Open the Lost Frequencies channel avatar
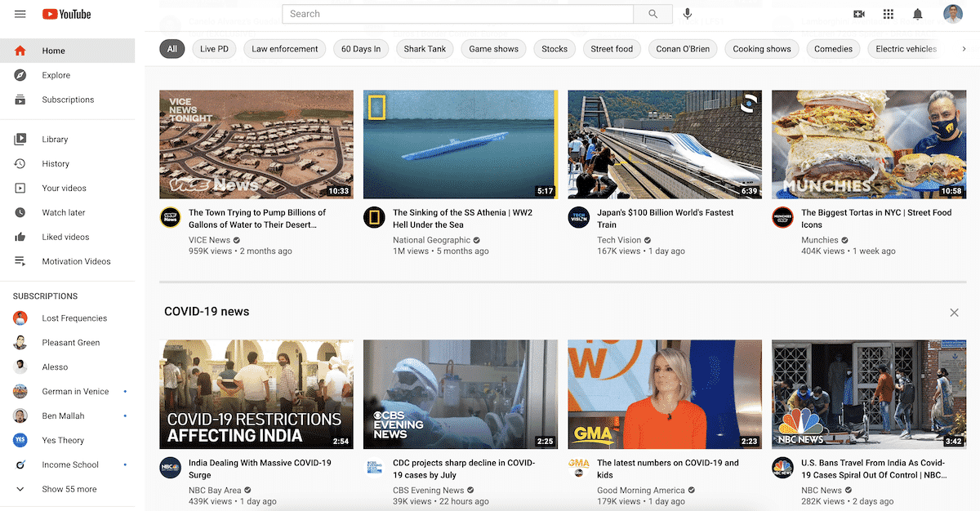The image size is (980, 511). [20, 318]
